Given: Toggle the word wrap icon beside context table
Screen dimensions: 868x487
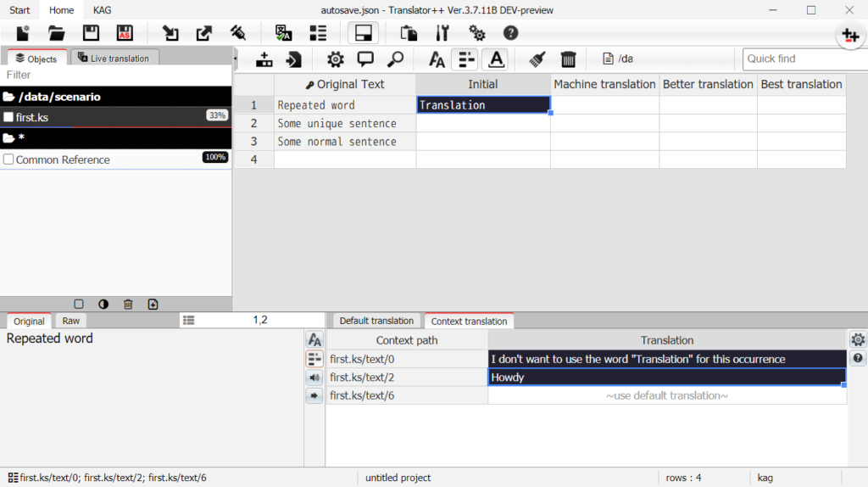Looking at the screenshot, I should pos(314,359).
